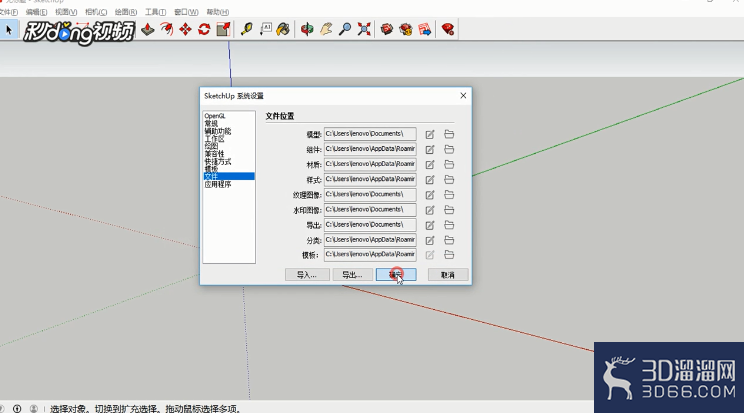This screenshot has height=413, width=744.
Task: Open the 3D Warehouse icon
Action: (x=387, y=29)
